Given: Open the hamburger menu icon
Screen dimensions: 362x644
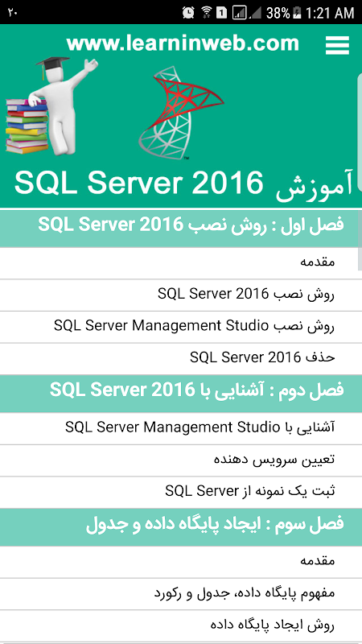Looking at the screenshot, I should click(x=337, y=45).
